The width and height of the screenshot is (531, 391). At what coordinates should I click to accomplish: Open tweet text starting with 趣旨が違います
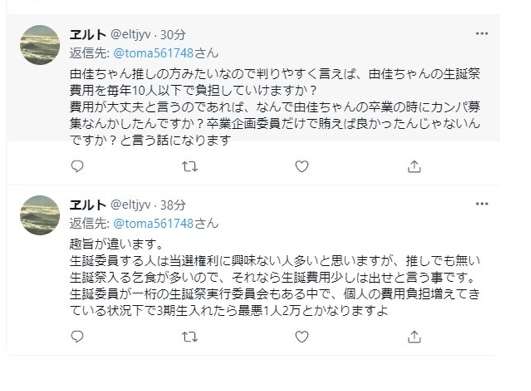click(x=275, y=277)
